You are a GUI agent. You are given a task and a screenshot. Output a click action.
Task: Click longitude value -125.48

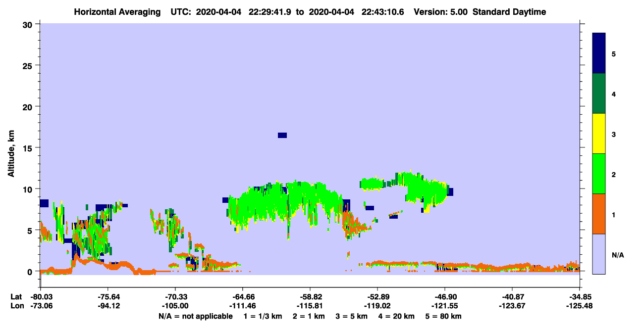pos(580,306)
